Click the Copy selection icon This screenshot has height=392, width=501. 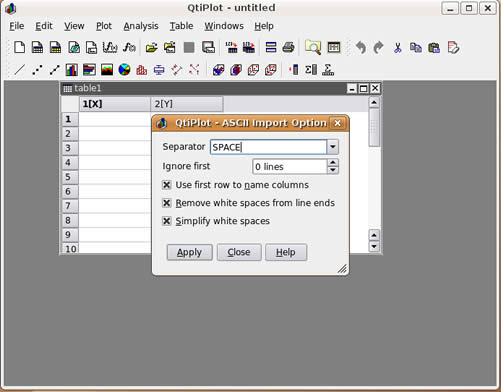(416, 47)
